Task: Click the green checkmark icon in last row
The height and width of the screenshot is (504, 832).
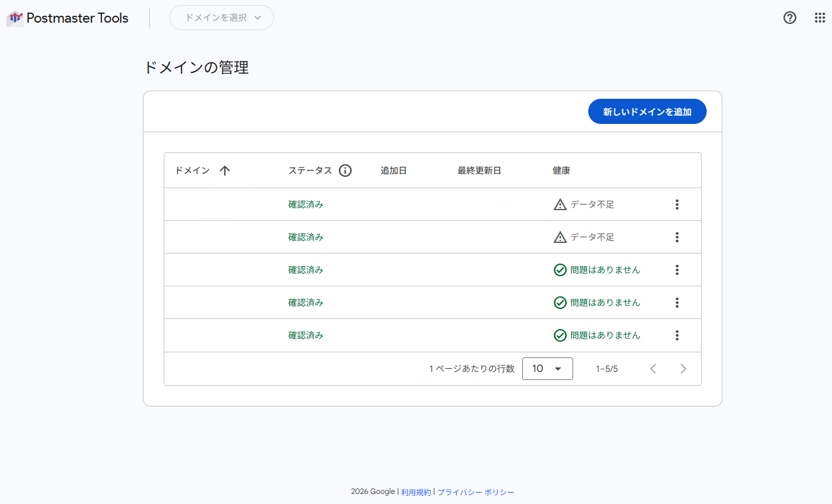Action: point(560,335)
